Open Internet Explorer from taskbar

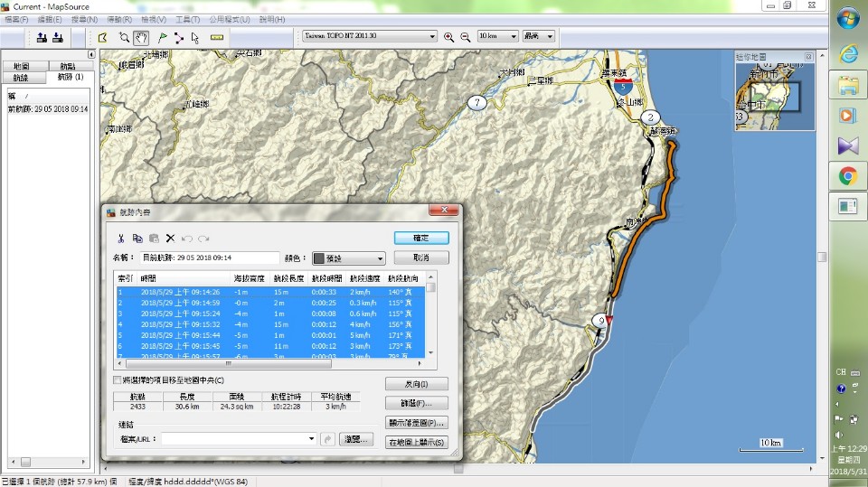tap(848, 53)
